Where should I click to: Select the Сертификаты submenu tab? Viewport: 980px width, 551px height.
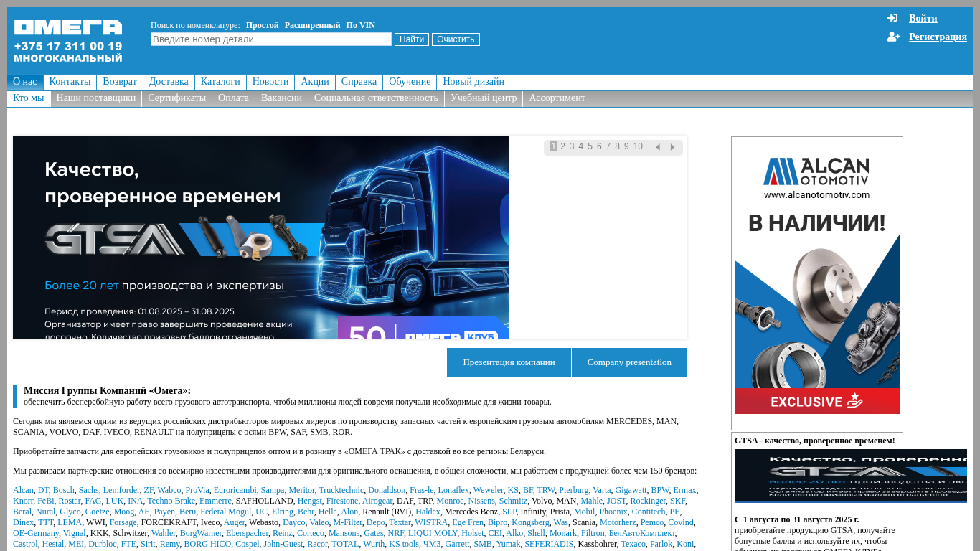(x=176, y=98)
